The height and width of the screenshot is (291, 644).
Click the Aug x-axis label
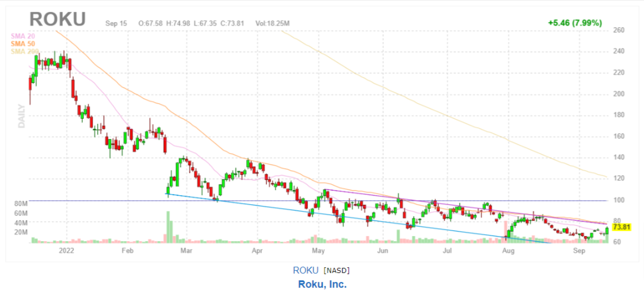pyautogui.click(x=509, y=250)
